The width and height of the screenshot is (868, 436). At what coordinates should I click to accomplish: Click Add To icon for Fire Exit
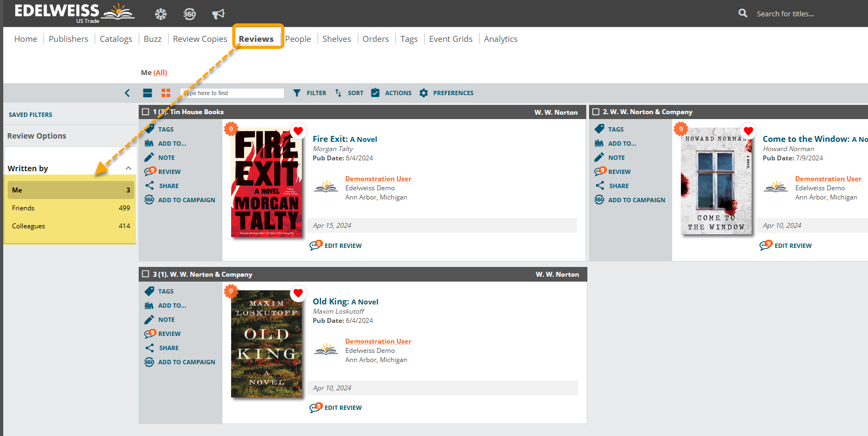[x=149, y=143]
